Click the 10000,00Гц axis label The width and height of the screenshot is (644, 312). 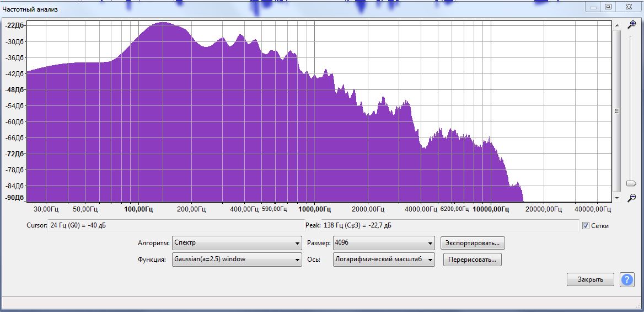click(x=491, y=209)
